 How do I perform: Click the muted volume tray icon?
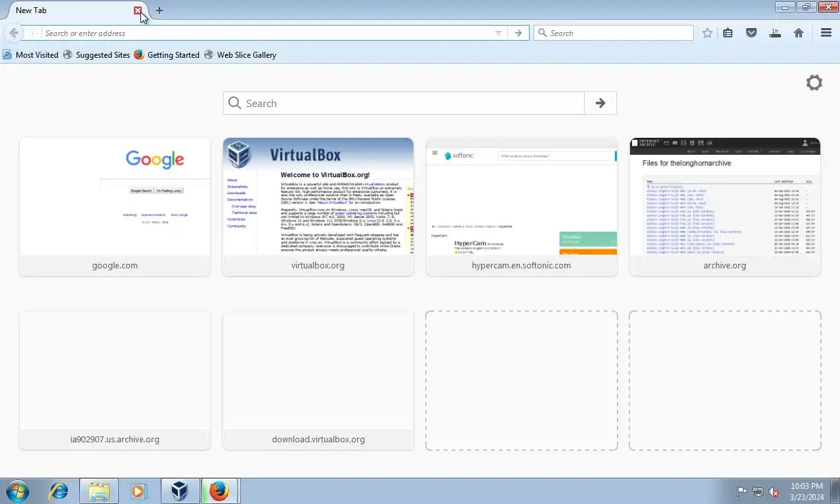[774, 492]
